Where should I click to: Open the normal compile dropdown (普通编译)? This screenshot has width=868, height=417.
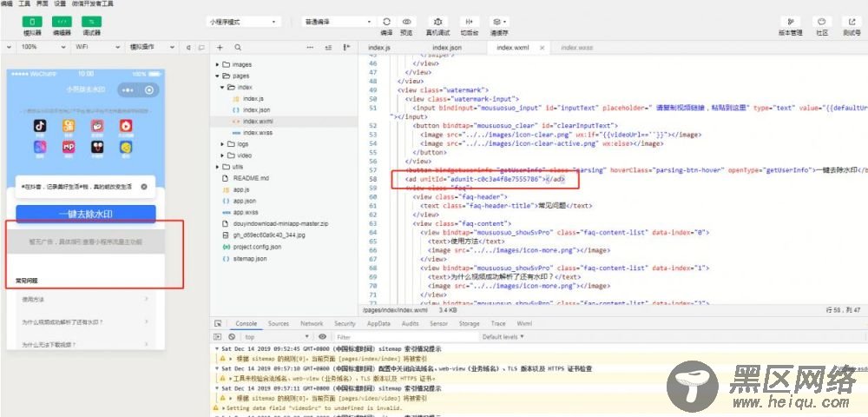pyautogui.click(x=338, y=22)
